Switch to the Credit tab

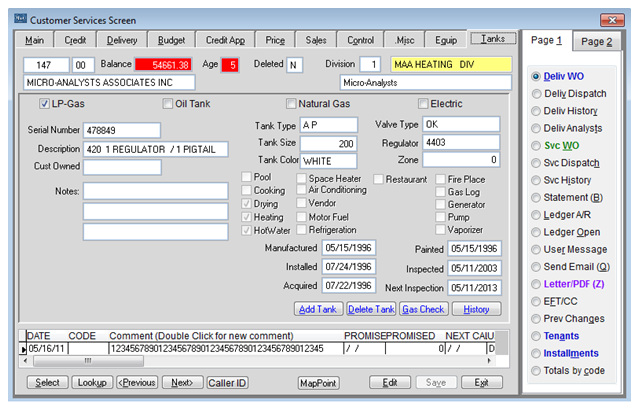(x=75, y=40)
